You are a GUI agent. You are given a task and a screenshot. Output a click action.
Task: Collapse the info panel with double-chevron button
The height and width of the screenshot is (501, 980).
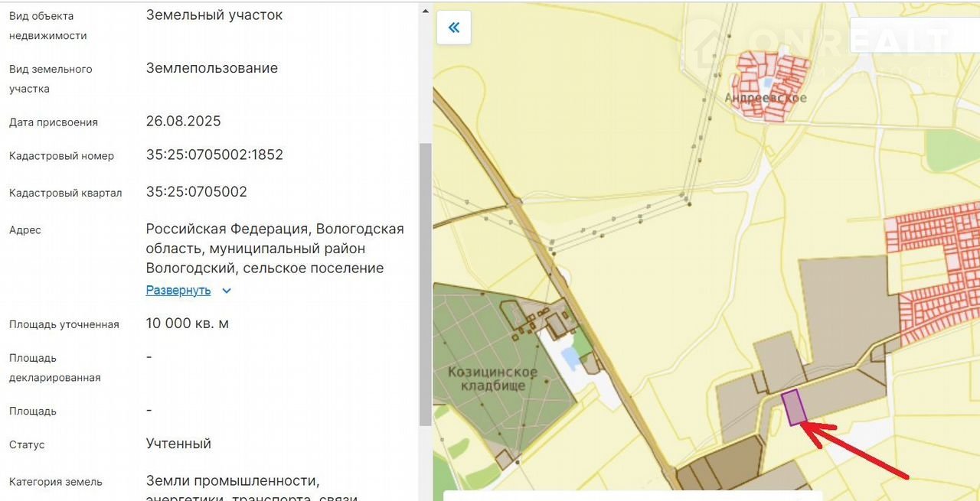(453, 28)
